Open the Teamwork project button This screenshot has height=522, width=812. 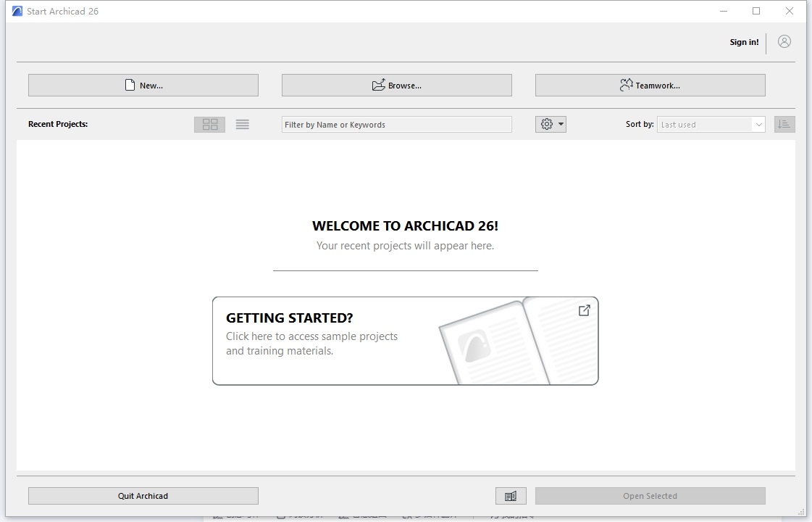pyautogui.click(x=650, y=85)
